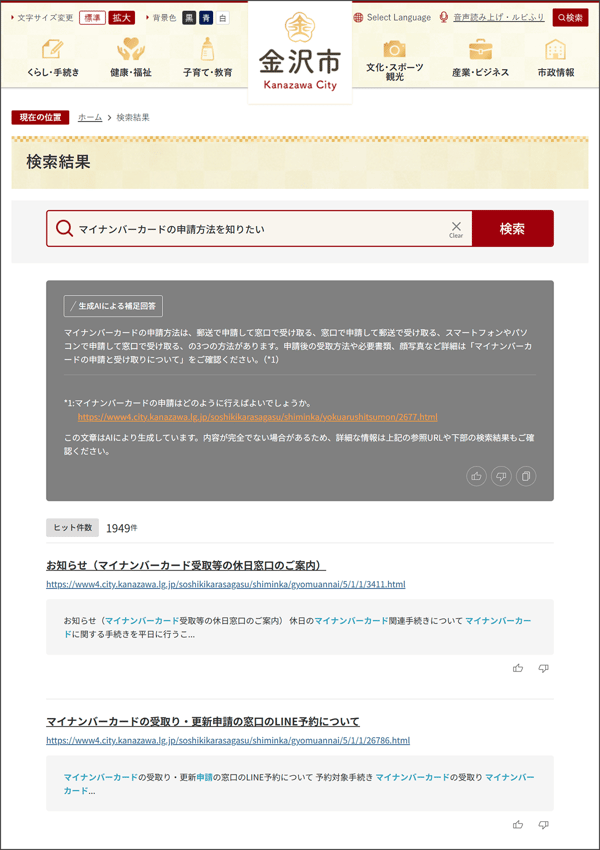
Task: Open マイナンバーカードの受取り・更新申請の窓口のLINE予約について title
Action: pos(203,722)
